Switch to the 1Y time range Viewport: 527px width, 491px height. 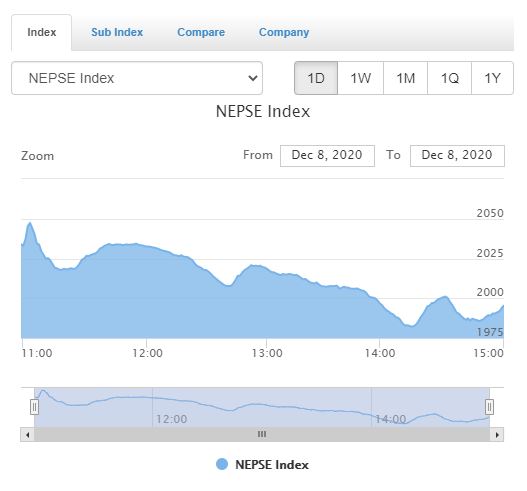tap(492, 78)
